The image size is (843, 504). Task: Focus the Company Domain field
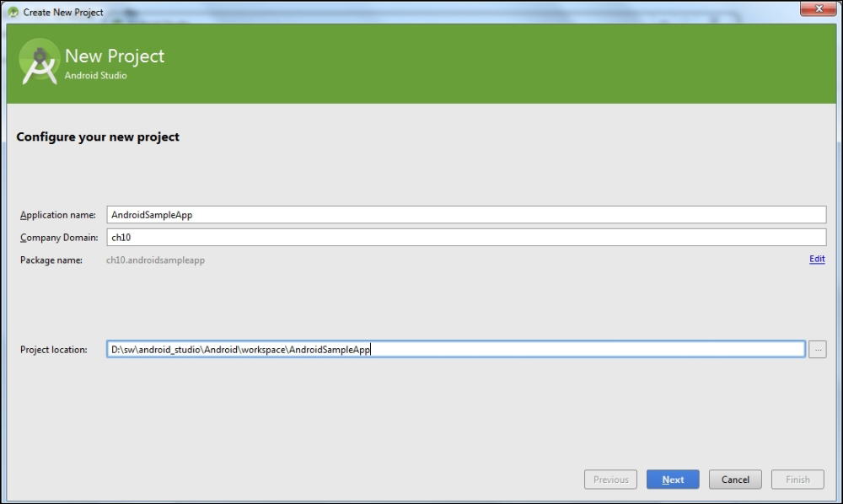pos(466,237)
